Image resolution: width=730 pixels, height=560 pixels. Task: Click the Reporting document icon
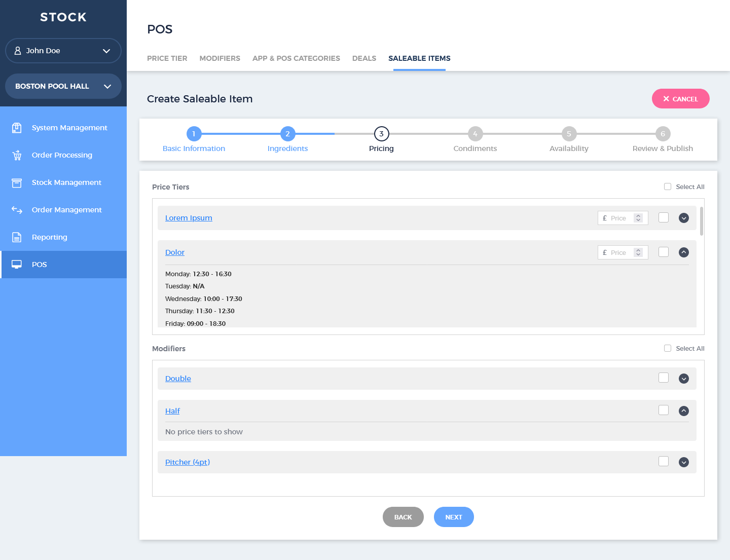[17, 237]
